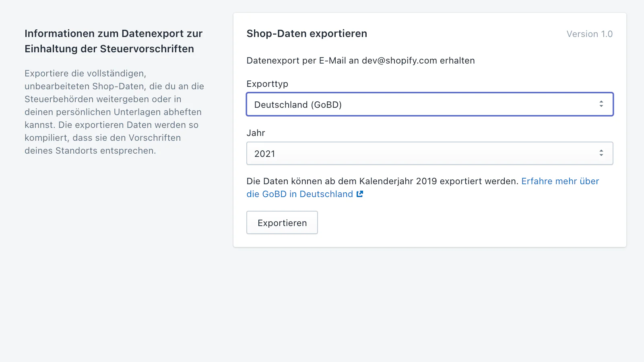Click the paragraph starting Exportiere die vollständigen
Screen dimensions: 644x362
[x=114, y=112]
